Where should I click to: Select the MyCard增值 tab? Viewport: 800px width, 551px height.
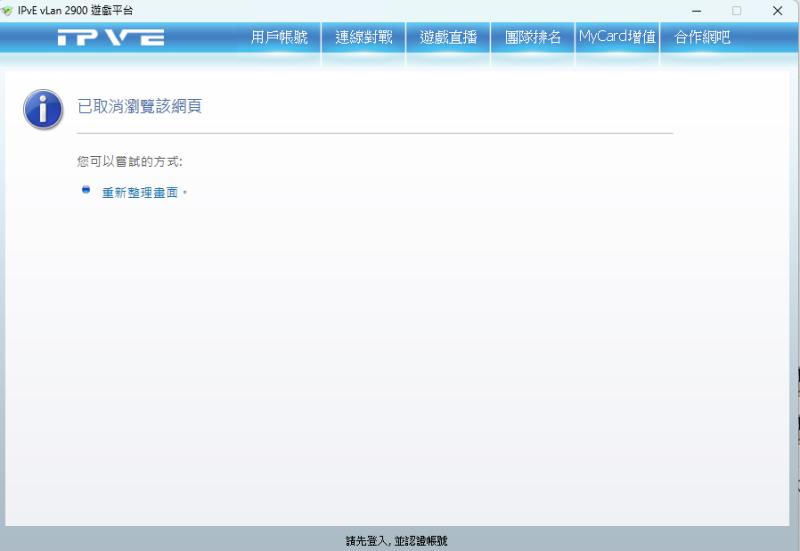point(617,37)
